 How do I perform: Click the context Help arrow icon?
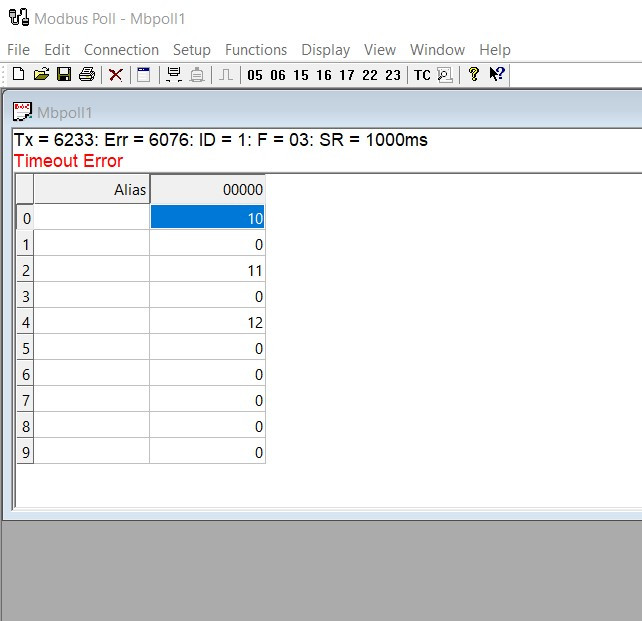(x=497, y=75)
